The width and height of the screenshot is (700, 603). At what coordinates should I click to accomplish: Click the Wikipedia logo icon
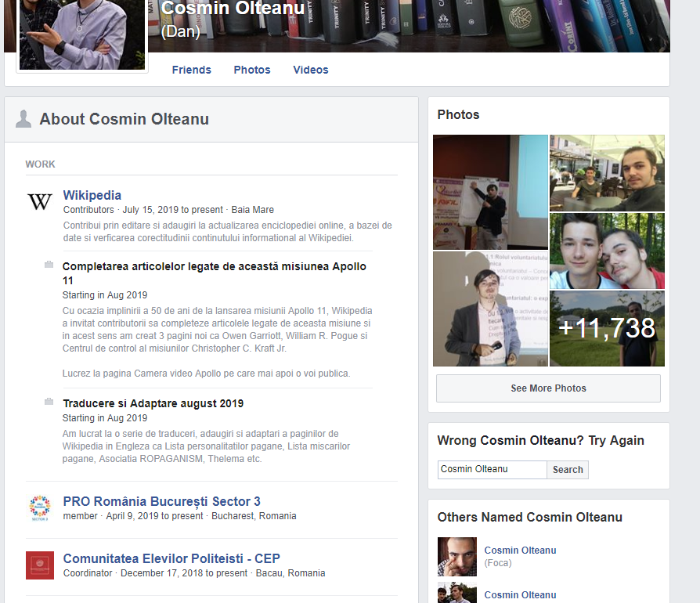[40, 202]
